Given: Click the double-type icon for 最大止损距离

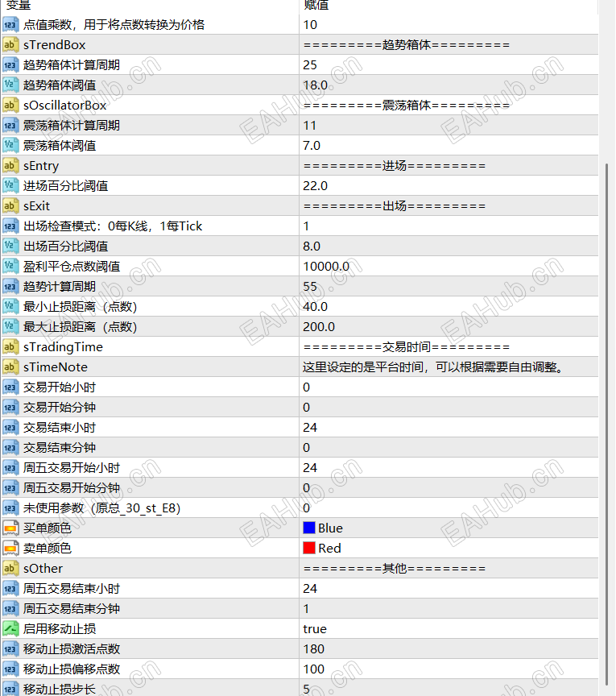Looking at the screenshot, I should coord(10,326).
